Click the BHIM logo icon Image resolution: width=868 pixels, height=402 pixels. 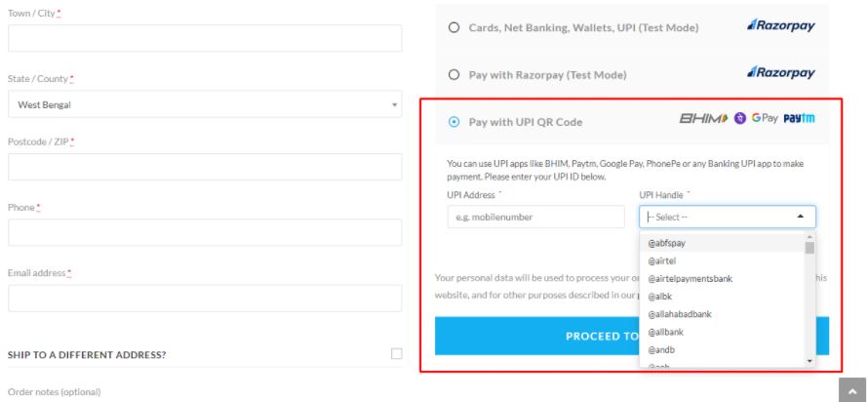[703, 118]
